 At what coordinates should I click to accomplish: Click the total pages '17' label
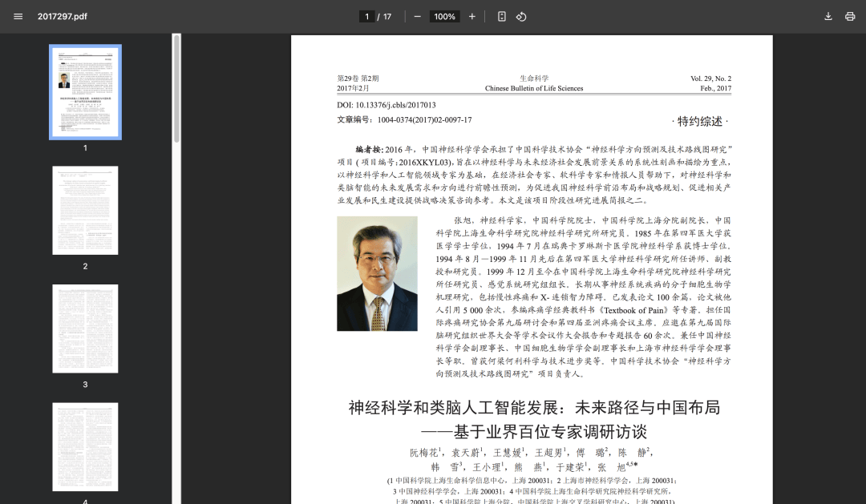[387, 17]
